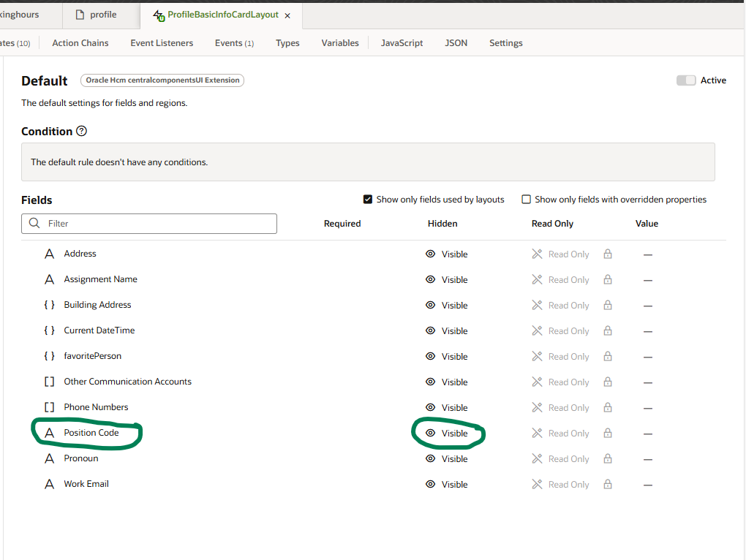Click lock icon in Other Communication Accounts row
The image size is (746, 560).
(x=608, y=382)
